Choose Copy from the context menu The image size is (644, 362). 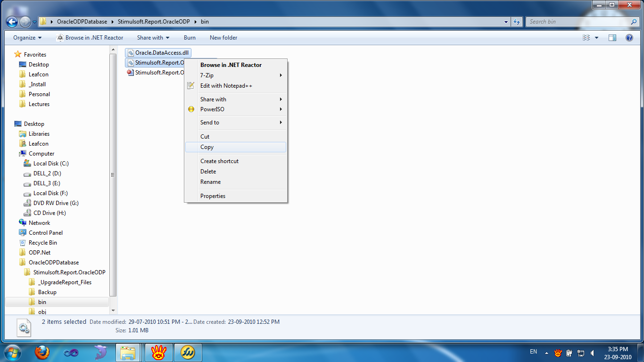pyautogui.click(x=236, y=147)
